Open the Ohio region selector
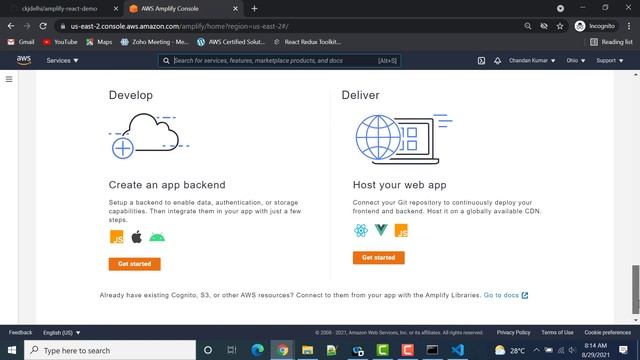This screenshot has width=640, height=360. coord(576,60)
